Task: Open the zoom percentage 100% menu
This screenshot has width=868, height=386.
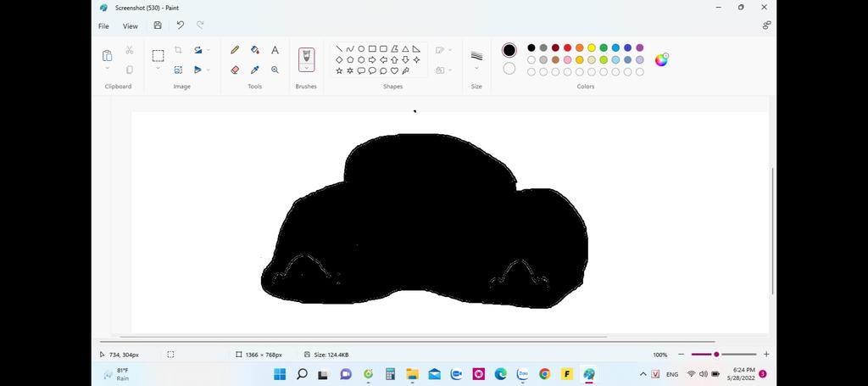Action: [x=659, y=355]
